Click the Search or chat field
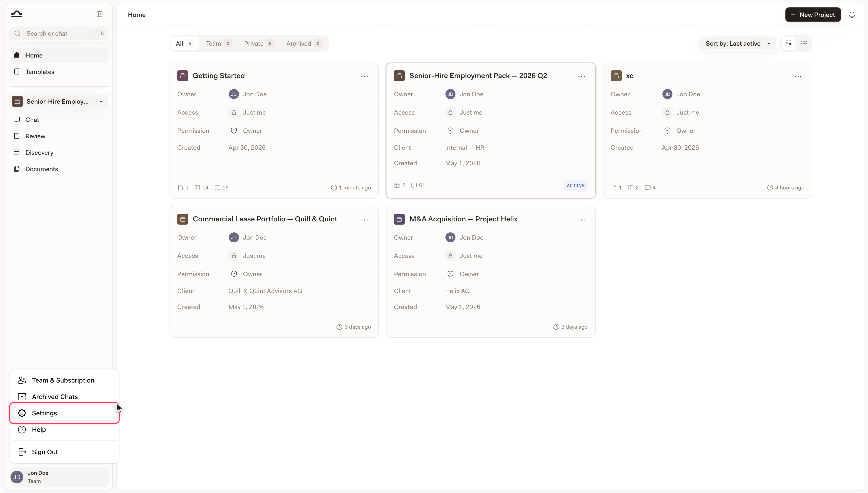Image resolution: width=868 pixels, height=493 pixels. pyautogui.click(x=59, y=34)
